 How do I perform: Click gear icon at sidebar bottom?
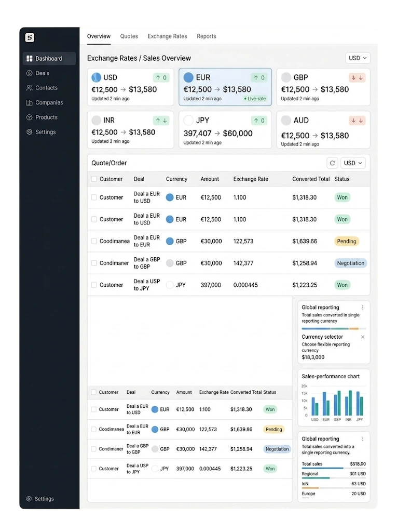(x=29, y=499)
